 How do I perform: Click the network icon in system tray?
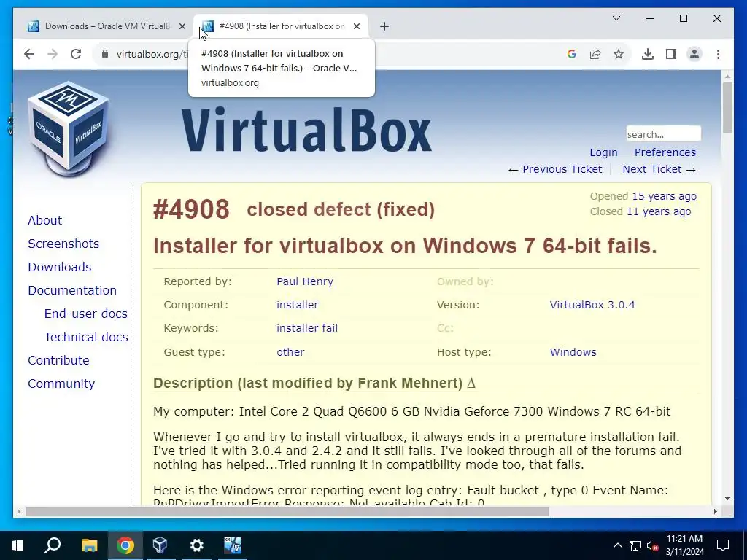click(635, 545)
